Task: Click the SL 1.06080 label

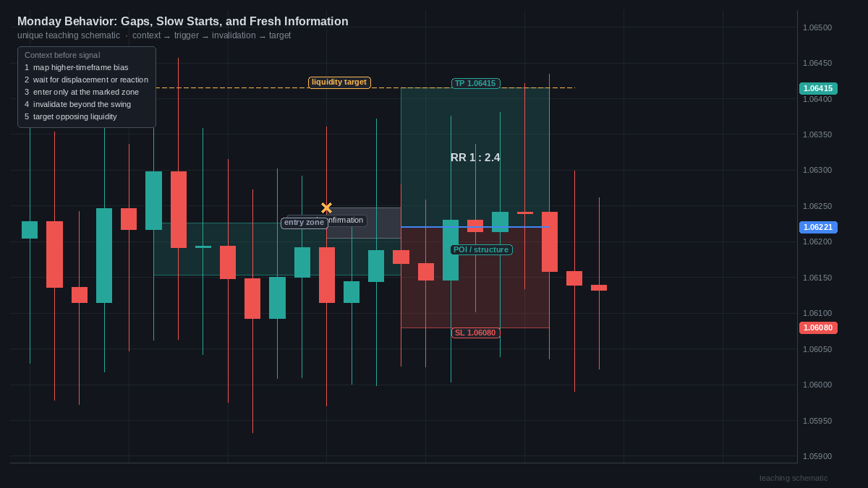Action: [475, 333]
